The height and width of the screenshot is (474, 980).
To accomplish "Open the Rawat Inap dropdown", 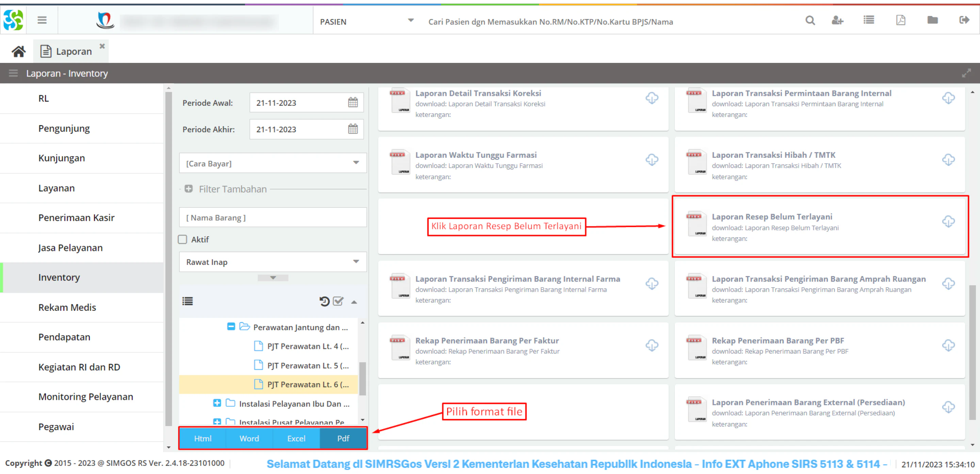I will pyautogui.click(x=273, y=262).
